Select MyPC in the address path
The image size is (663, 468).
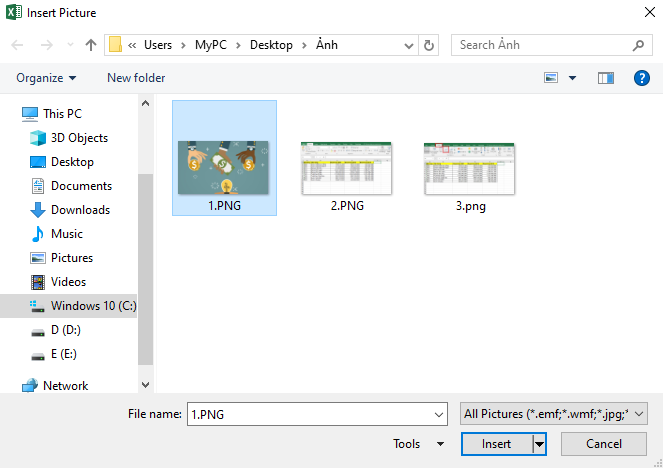(211, 45)
